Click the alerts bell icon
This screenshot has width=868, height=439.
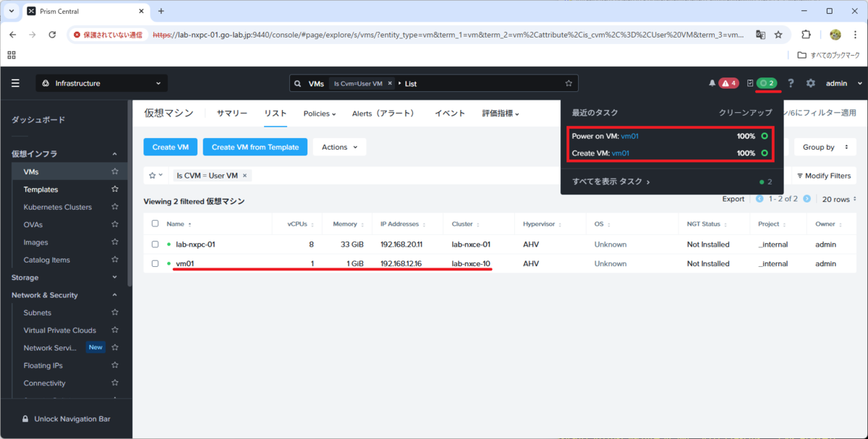point(712,83)
